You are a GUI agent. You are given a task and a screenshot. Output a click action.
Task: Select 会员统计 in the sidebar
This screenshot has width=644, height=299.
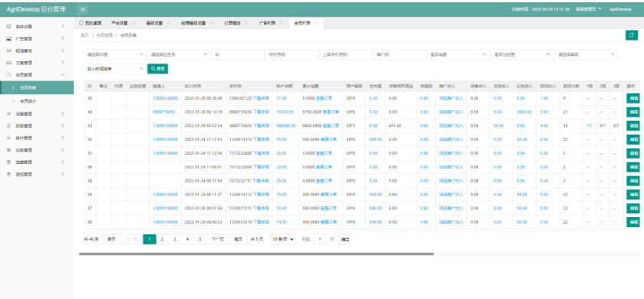28,101
